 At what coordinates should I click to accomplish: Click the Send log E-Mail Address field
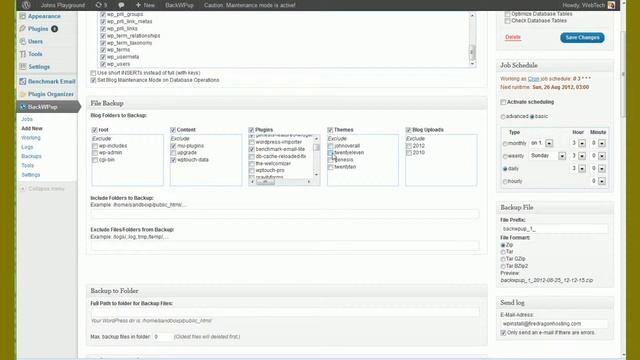pyautogui.click(x=554, y=324)
